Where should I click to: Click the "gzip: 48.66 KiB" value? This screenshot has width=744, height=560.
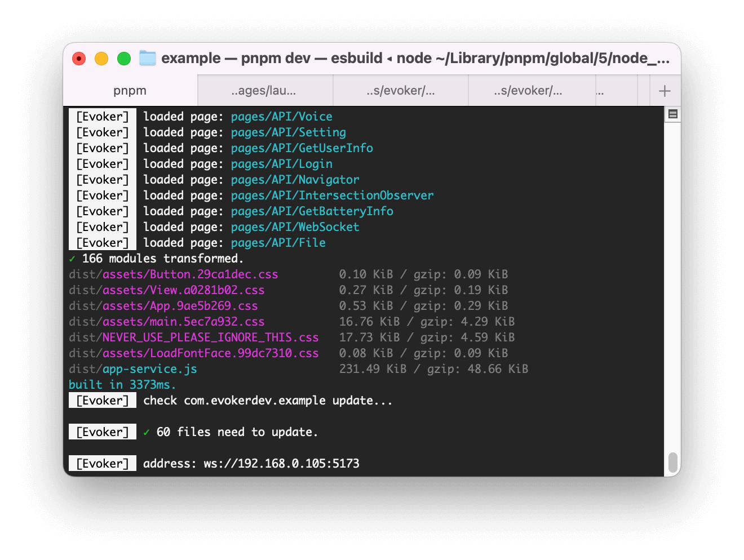coord(478,369)
